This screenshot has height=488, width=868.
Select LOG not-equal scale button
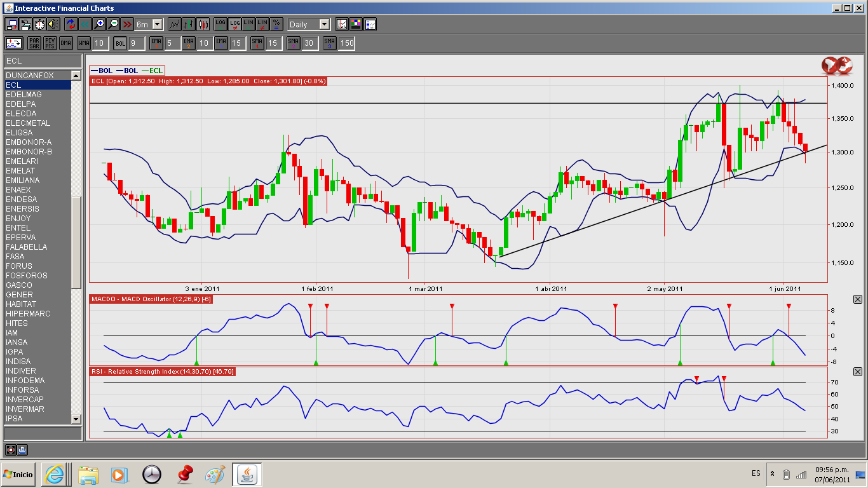click(x=234, y=24)
